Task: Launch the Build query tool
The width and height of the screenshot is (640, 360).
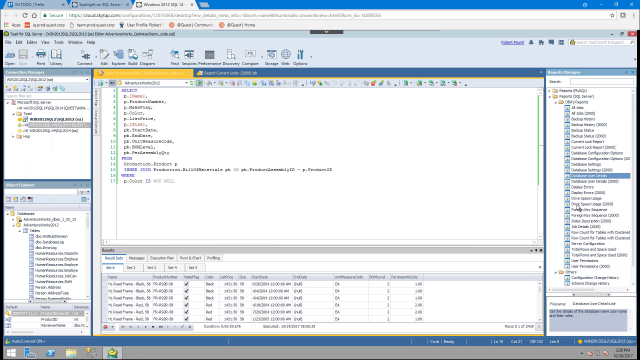Action: point(133,57)
